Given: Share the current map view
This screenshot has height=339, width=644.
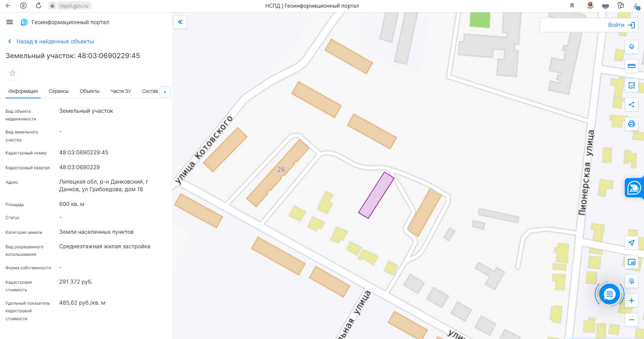Looking at the screenshot, I should (632, 105).
